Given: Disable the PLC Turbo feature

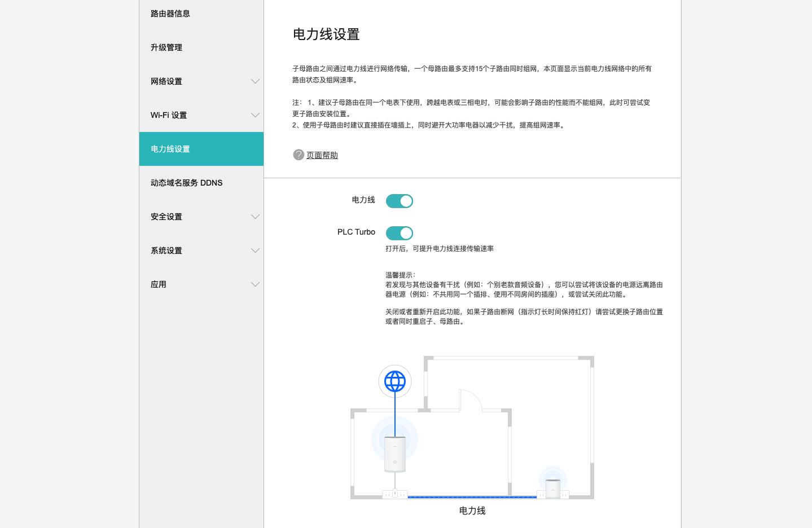Looking at the screenshot, I should [x=399, y=233].
